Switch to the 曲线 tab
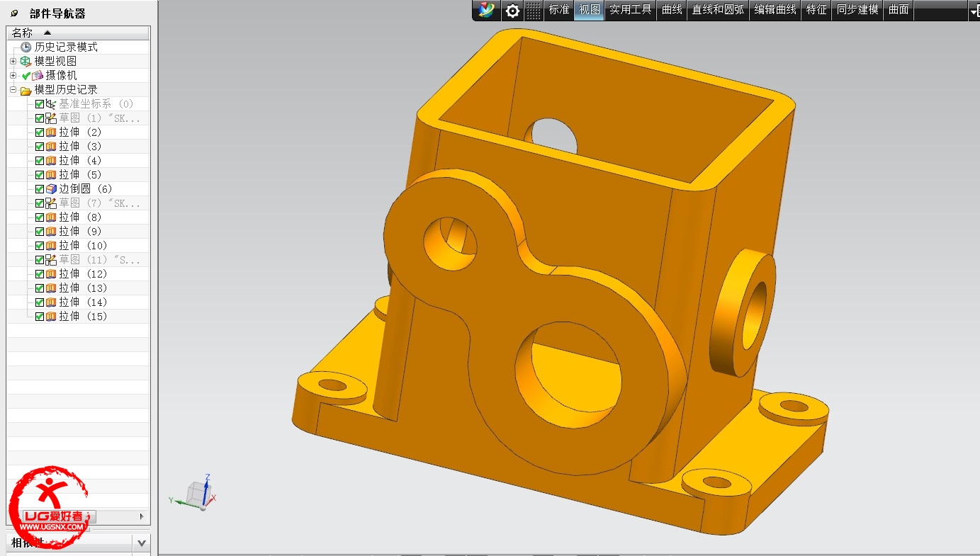The image size is (980, 556). (x=672, y=10)
